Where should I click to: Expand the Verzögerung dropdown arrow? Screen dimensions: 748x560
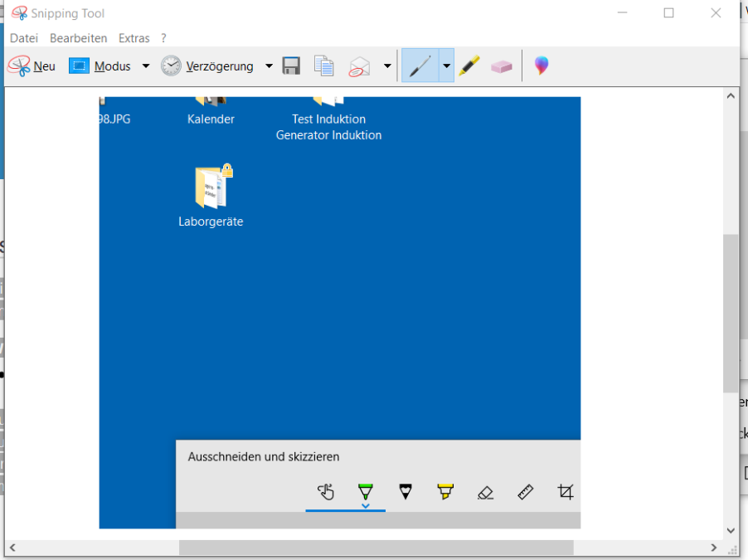tap(269, 66)
